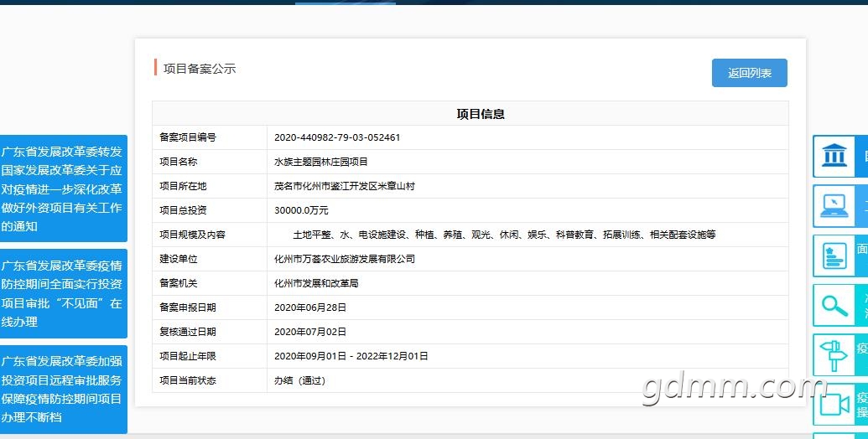Click total investment value 30000.0万元
Image resolution: width=868 pixels, height=439 pixels.
pos(301,210)
